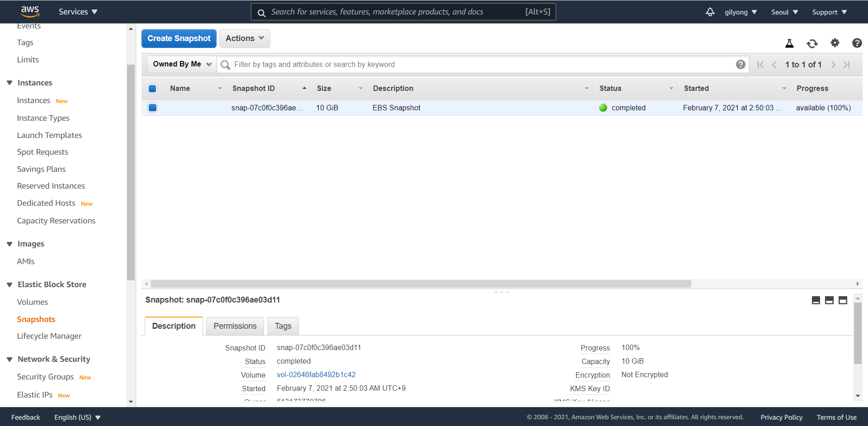This screenshot has width=868, height=426.
Task: Open Name column header dropdown arrow
Action: click(x=220, y=89)
